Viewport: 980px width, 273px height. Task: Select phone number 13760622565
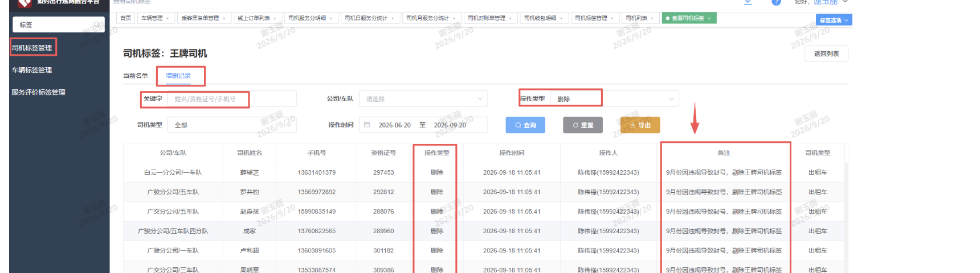point(317,231)
